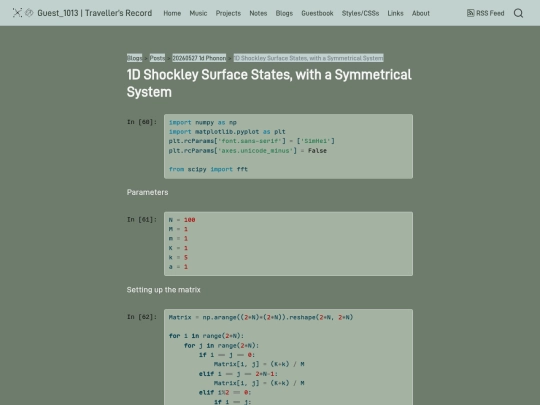540x405 pixels.
Task: Click the RSS feed icon
Action: click(x=470, y=13)
